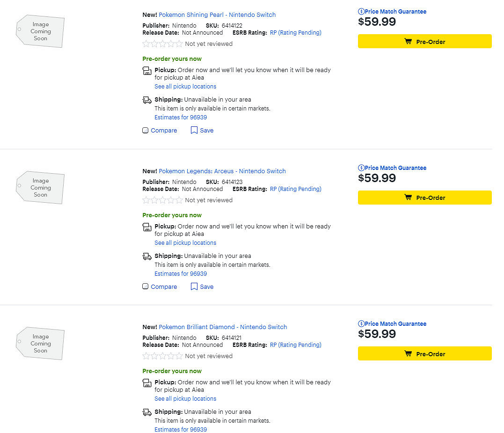Pre-Order Pokemon Brilliant Diamond
504x433 pixels.
tap(424, 354)
